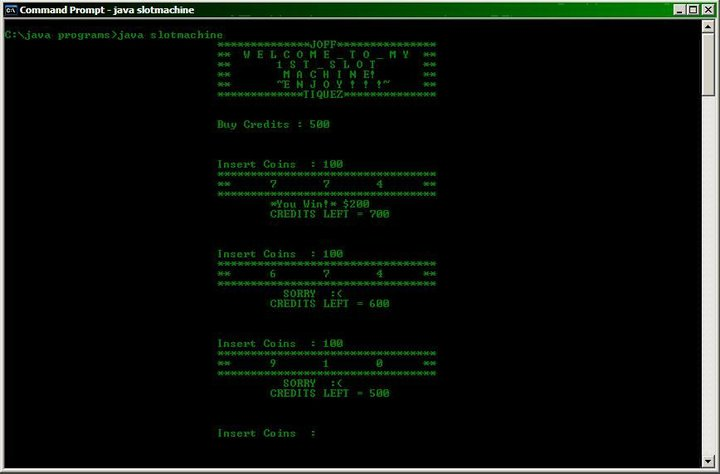
Task: Click 'SORRY :<' above CREDITS LEFT = 500
Action: tap(313, 383)
